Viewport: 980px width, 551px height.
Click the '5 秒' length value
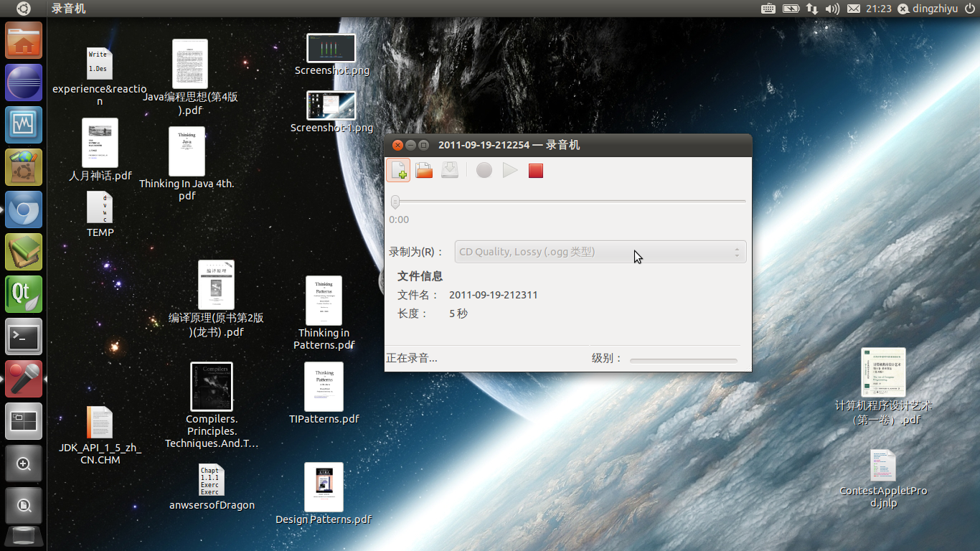pyautogui.click(x=458, y=314)
